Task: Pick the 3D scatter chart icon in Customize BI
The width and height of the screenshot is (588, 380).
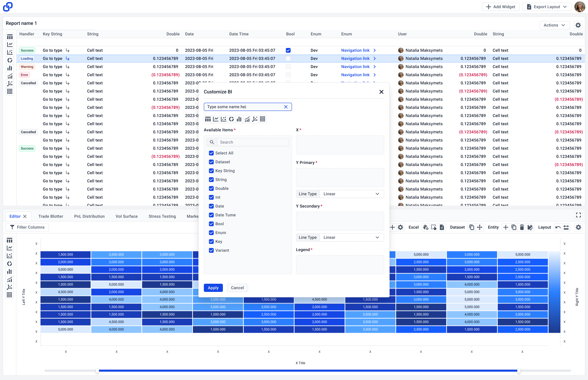Action: pyautogui.click(x=255, y=119)
